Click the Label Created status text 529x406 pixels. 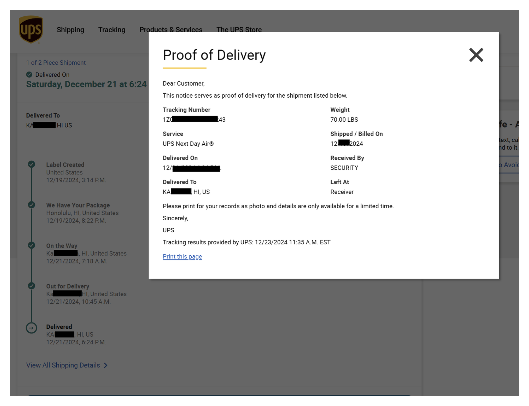65,165
